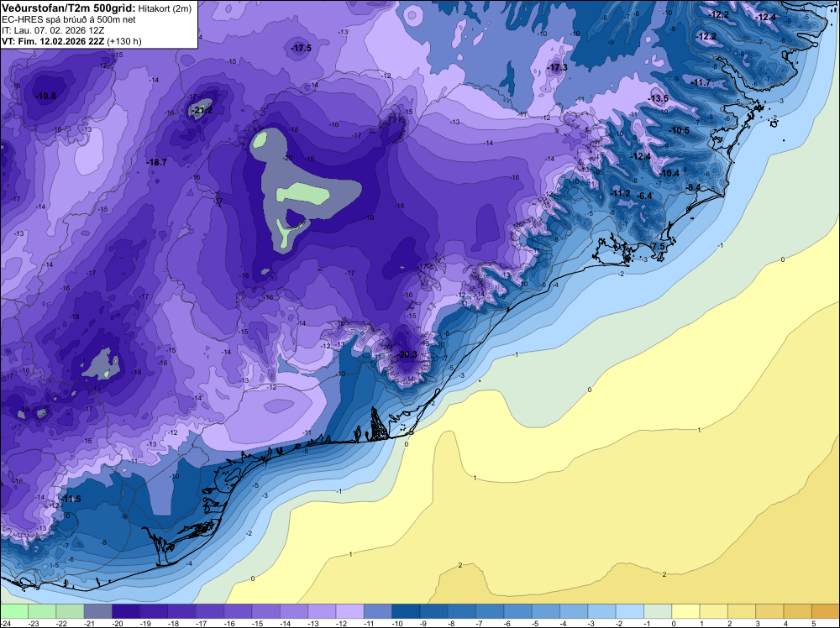Click the pale green legend swatch right of -1
Screen dimensions: 840x628
pyautogui.click(x=657, y=611)
